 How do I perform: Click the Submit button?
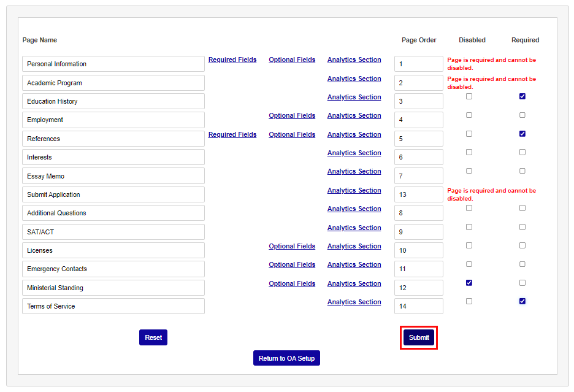click(x=418, y=337)
